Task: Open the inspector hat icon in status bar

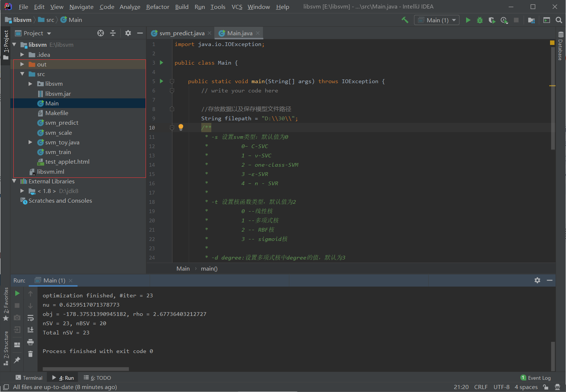Action: tap(557, 387)
